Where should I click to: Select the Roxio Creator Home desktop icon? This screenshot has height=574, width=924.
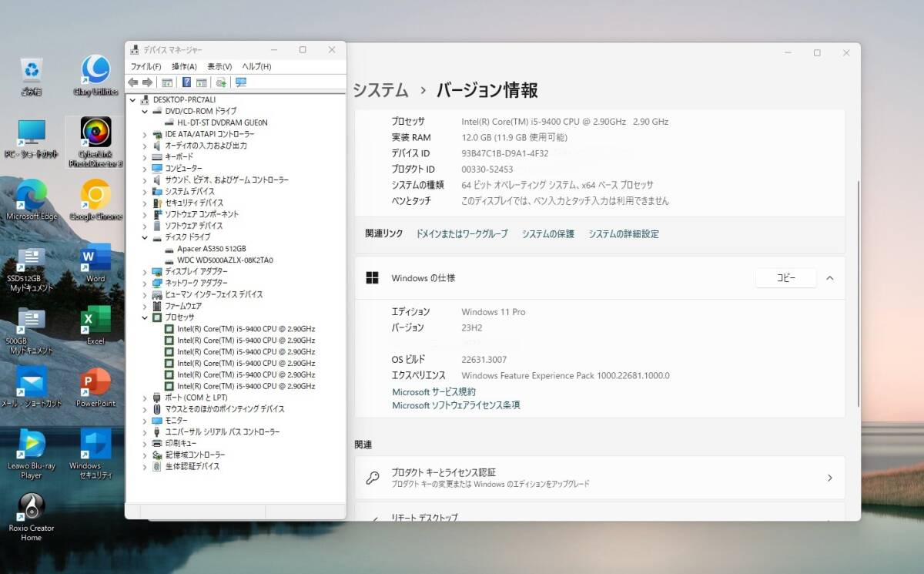tap(32, 517)
